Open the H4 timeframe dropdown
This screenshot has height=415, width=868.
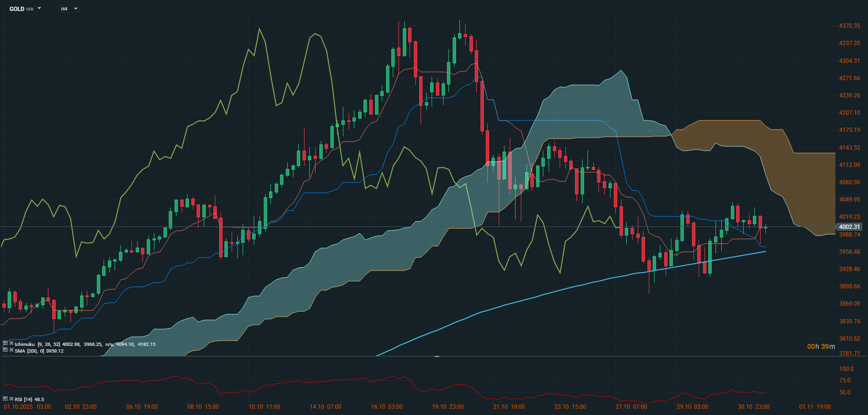pyautogui.click(x=69, y=9)
